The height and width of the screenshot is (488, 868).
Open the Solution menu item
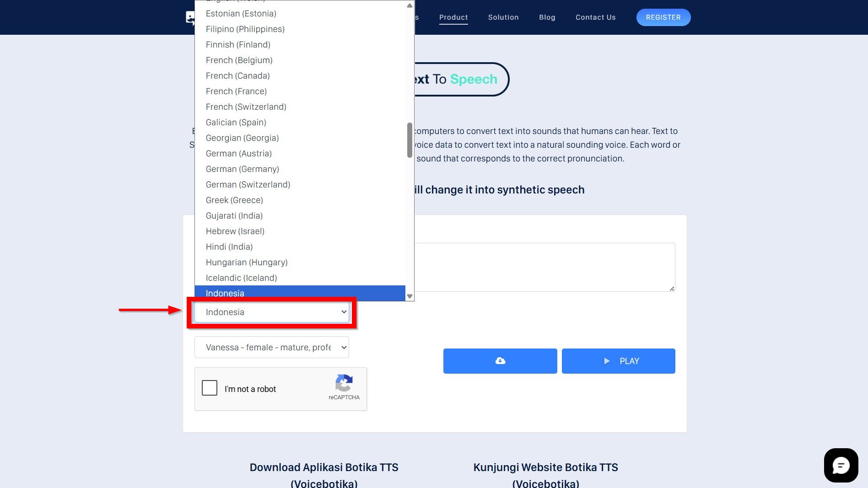click(503, 17)
